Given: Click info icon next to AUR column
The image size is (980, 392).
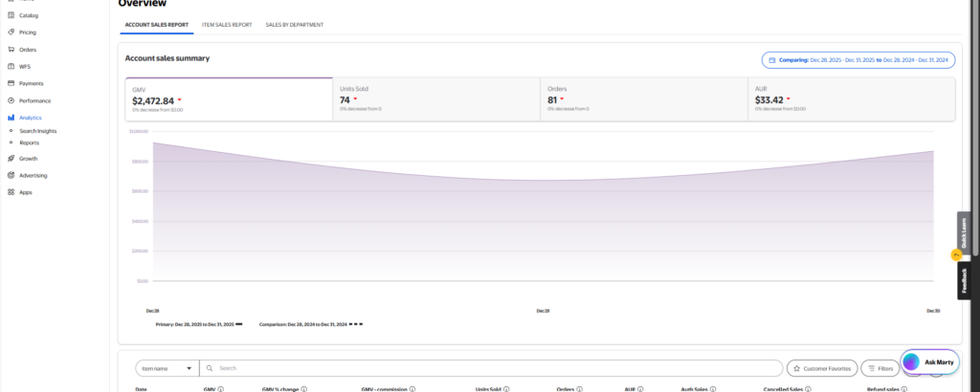Looking at the screenshot, I should [x=640, y=389].
